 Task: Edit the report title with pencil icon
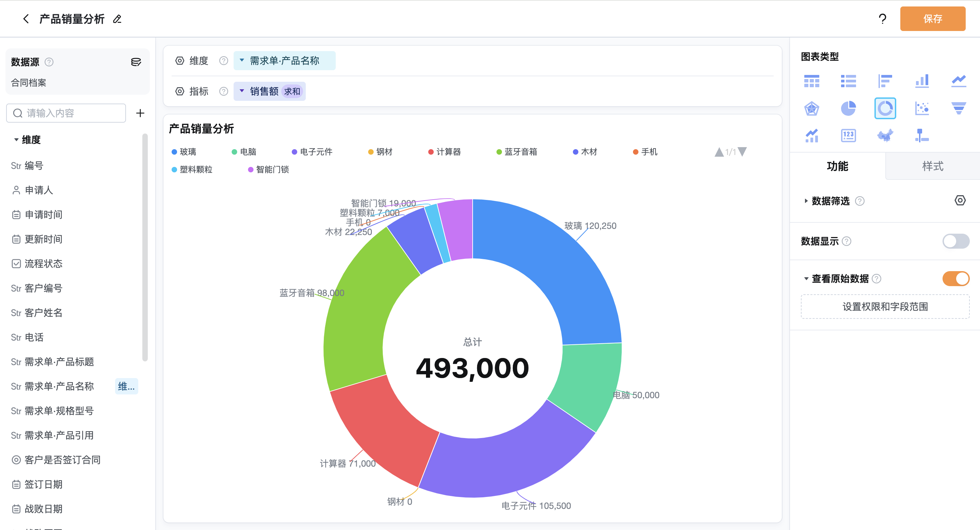tap(117, 19)
